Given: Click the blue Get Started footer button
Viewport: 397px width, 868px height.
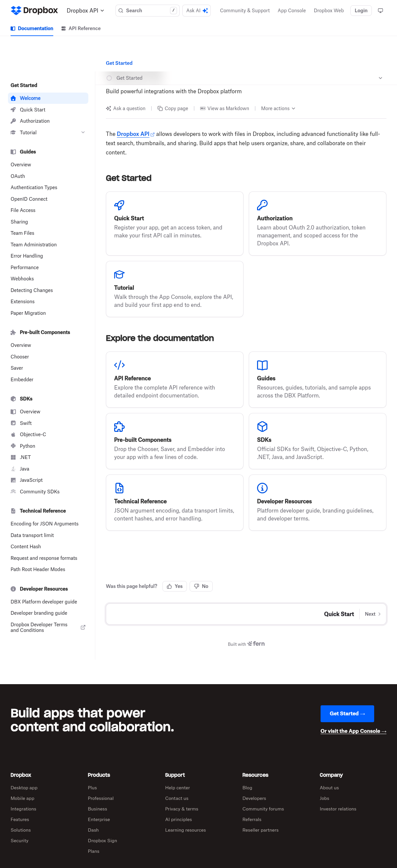Looking at the screenshot, I should click(347, 714).
